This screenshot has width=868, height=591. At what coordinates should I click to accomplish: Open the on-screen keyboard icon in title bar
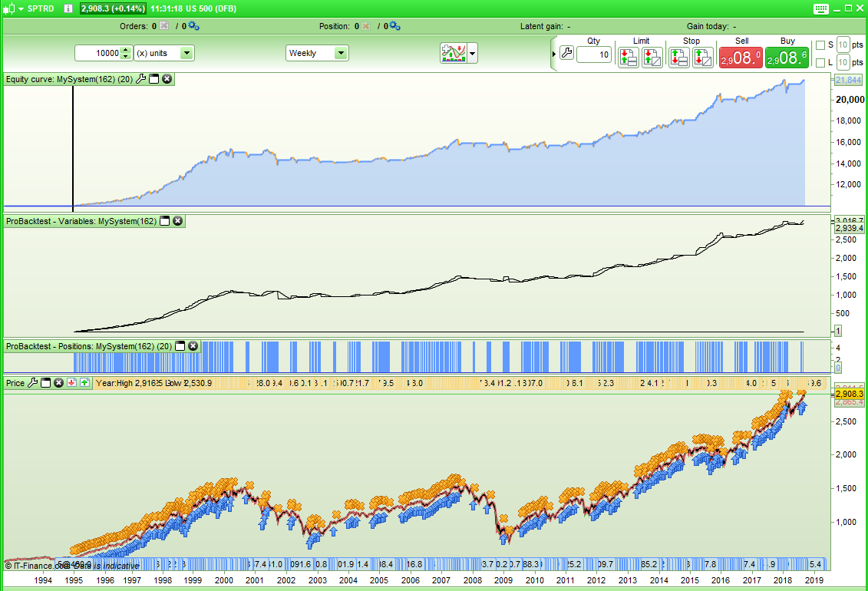pos(820,8)
